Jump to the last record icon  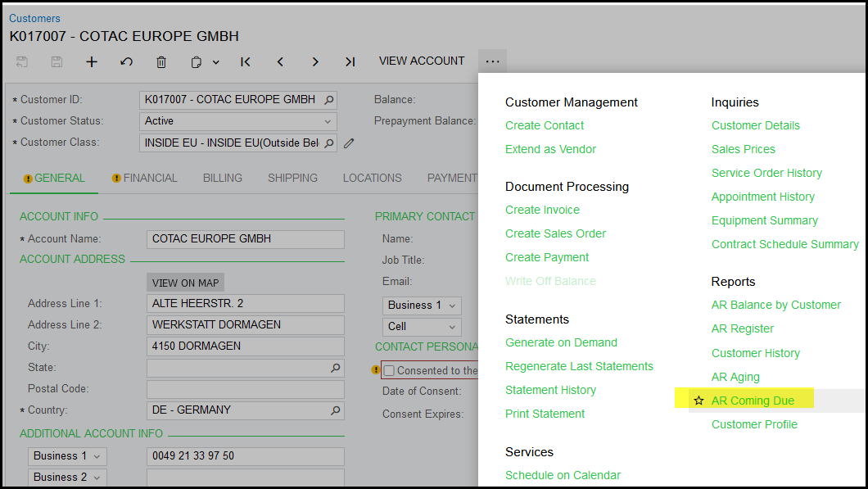(350, 61)
